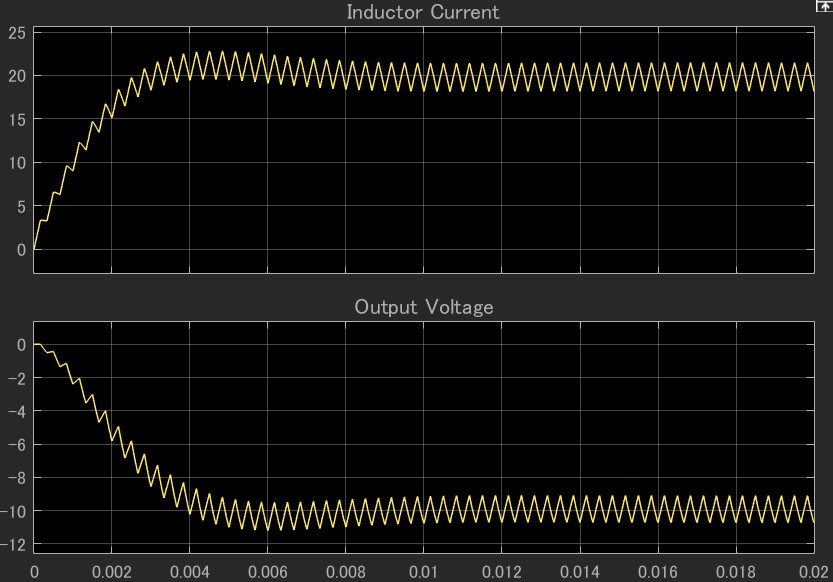
Task: Select the Inductor Current plot title
Action: click(422, 13)
